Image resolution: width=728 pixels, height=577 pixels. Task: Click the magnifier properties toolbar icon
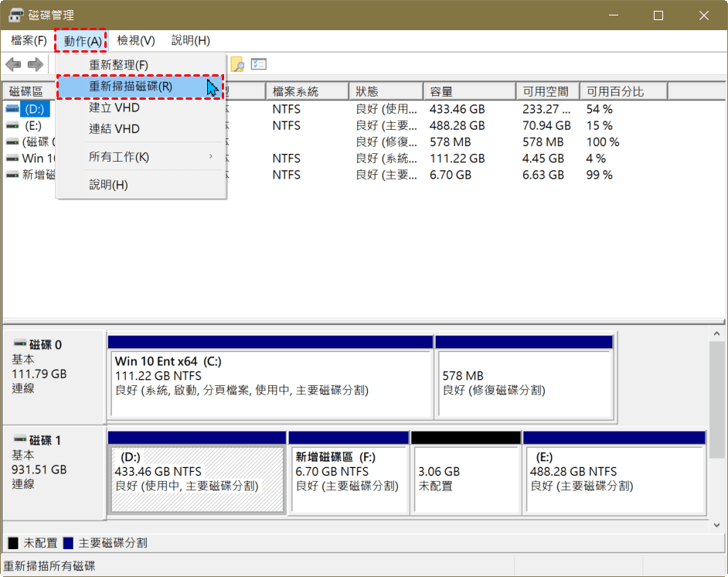tap(237, 64)
